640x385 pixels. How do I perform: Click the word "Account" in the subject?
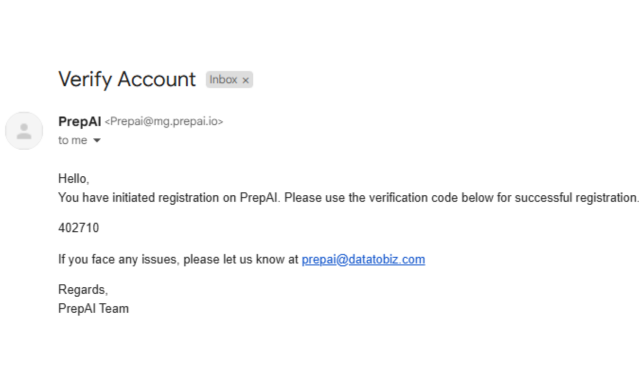[x=157, y=79]
